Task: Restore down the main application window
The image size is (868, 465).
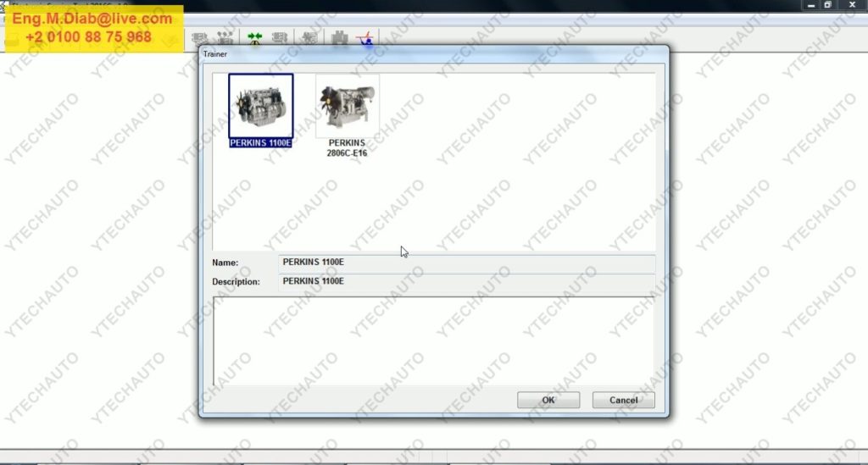Action: (x=827, y=5)
